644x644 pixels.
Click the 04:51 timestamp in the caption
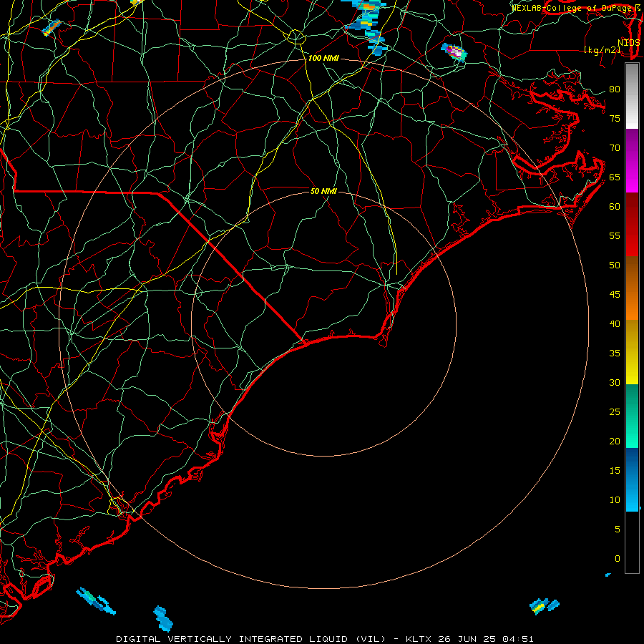[x=517, y=639]
